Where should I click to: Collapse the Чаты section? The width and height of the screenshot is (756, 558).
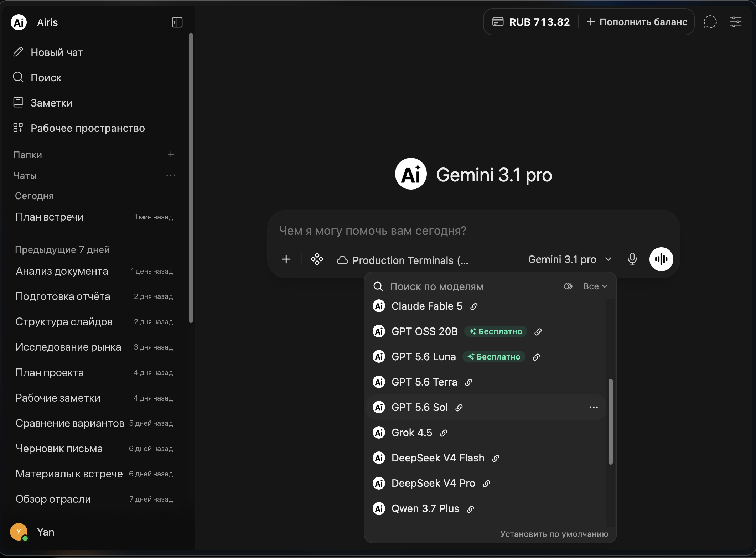(25, 175)
